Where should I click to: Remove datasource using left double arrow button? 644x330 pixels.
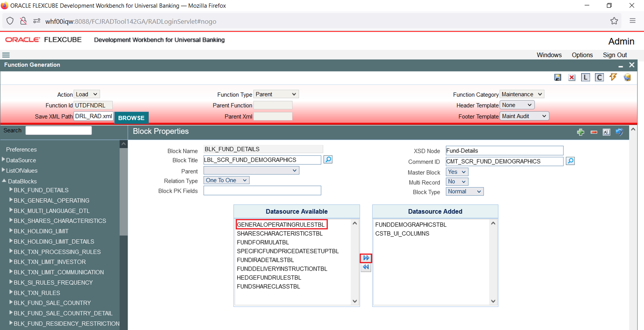(x=366, y=267)
